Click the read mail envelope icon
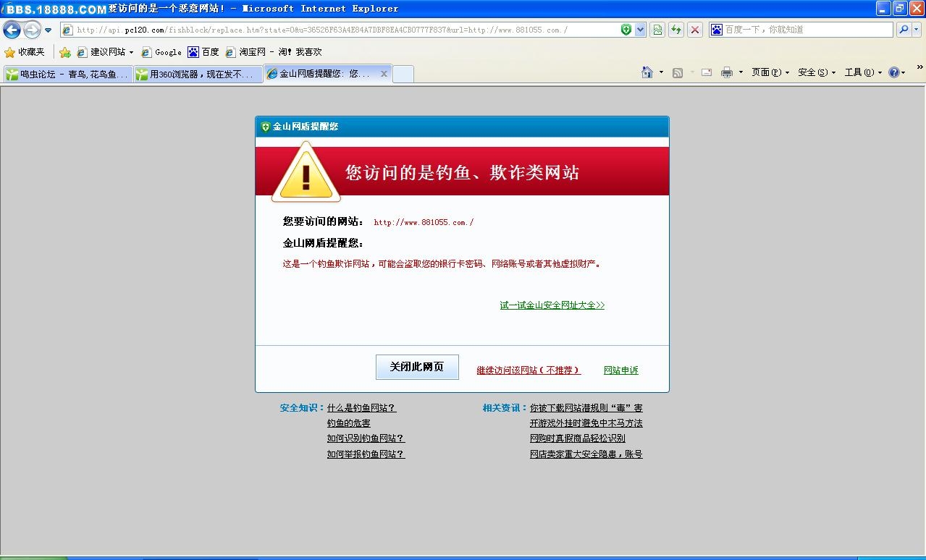Screen dimensions: 926x560 [707, 72]
